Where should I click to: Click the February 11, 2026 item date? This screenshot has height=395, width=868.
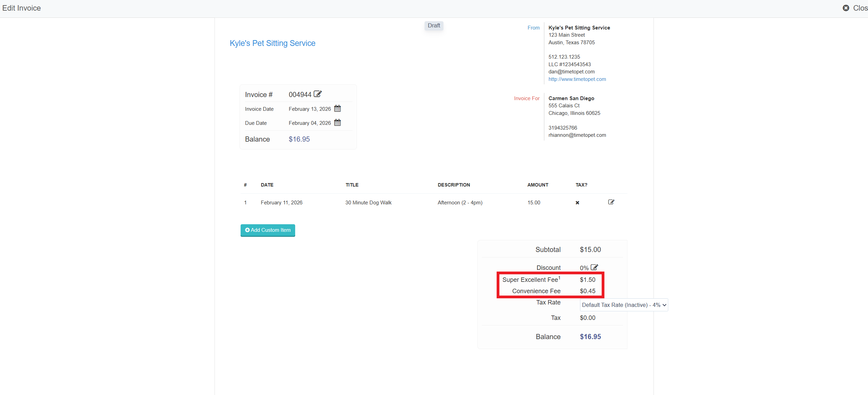tap(281, 203)
